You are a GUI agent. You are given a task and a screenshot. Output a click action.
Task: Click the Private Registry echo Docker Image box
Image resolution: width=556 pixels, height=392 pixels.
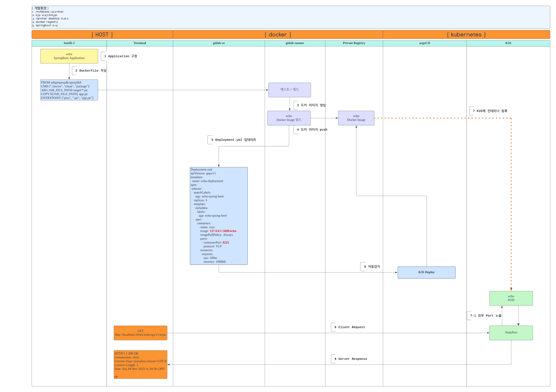tap(356, 118)
